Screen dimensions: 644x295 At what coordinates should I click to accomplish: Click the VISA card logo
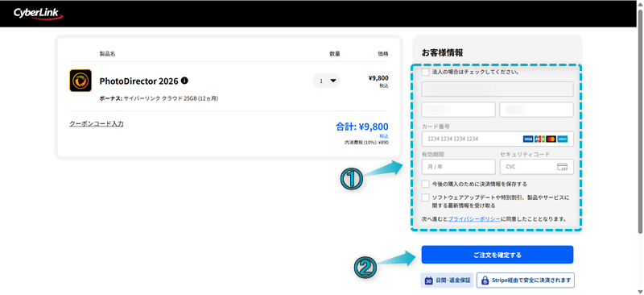(x=528, y=139)
